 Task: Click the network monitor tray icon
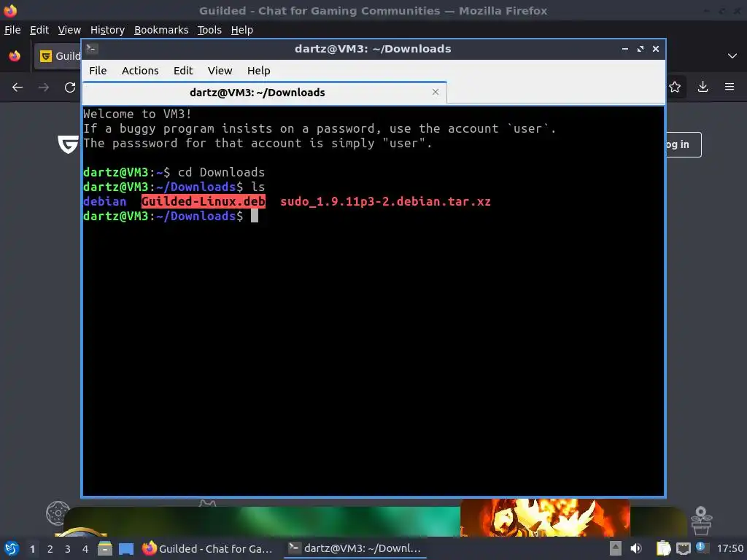(x=683, y=548)
